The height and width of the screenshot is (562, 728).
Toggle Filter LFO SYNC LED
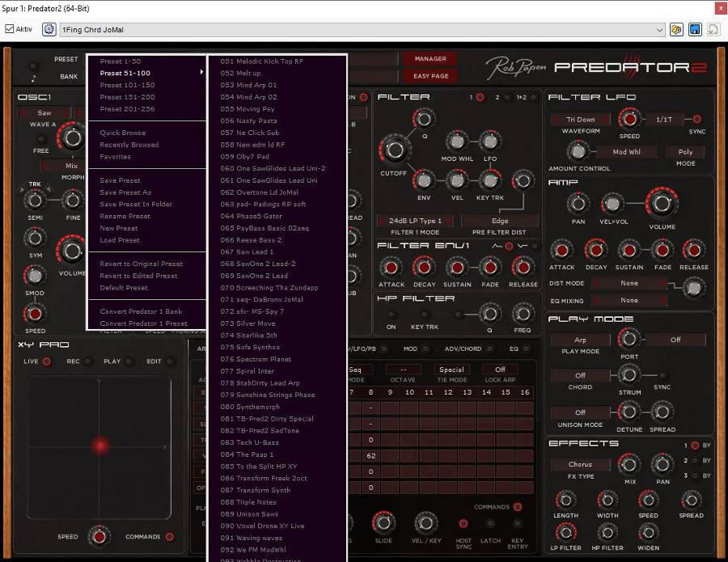click(697, 119)
